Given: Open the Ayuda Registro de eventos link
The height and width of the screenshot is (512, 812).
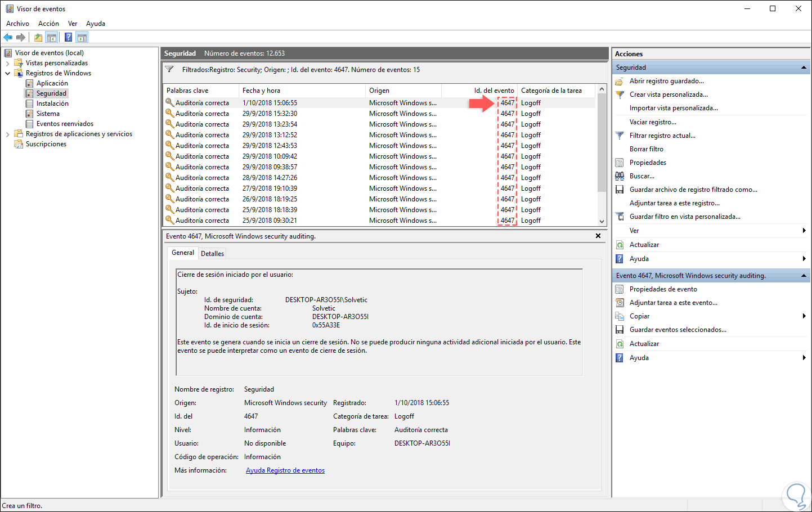Looking at the screenshot, I should [285, 470].
